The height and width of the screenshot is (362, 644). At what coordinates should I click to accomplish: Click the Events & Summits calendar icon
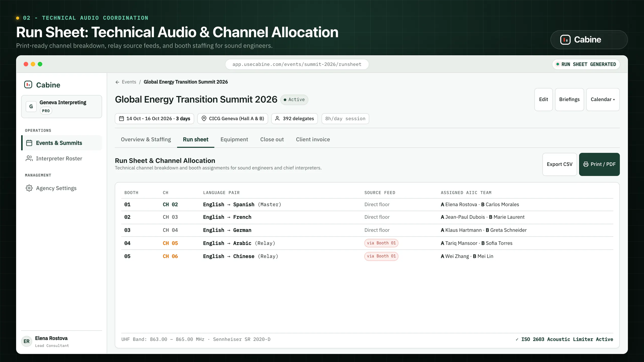tap(29, 143)
